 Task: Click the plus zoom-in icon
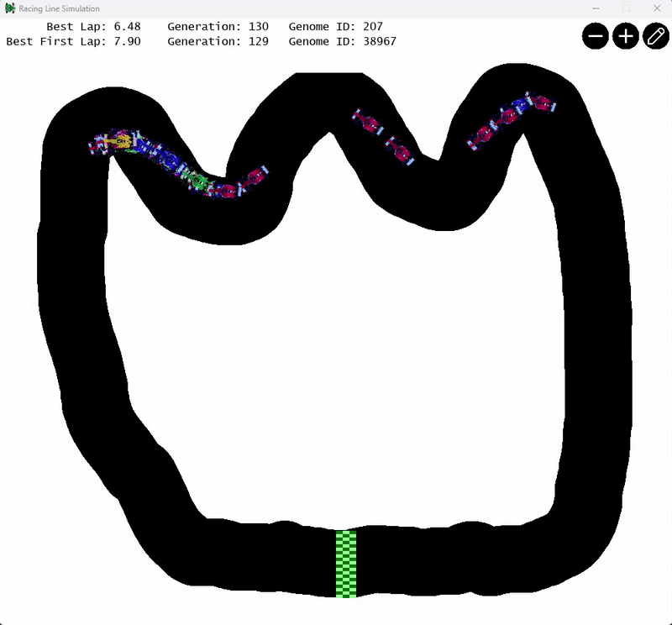pos(625,37)
